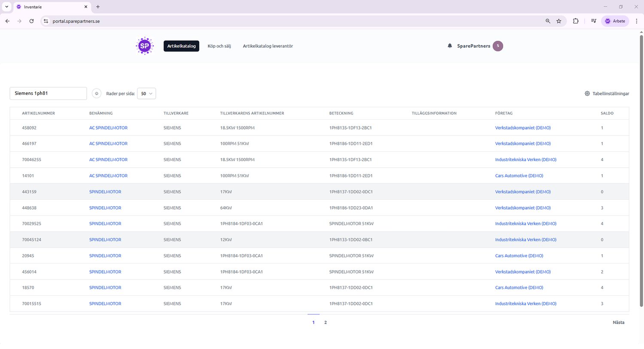Go to page 2 of results
The height and width of the screenshot is (349, 644).
(325, 322)
